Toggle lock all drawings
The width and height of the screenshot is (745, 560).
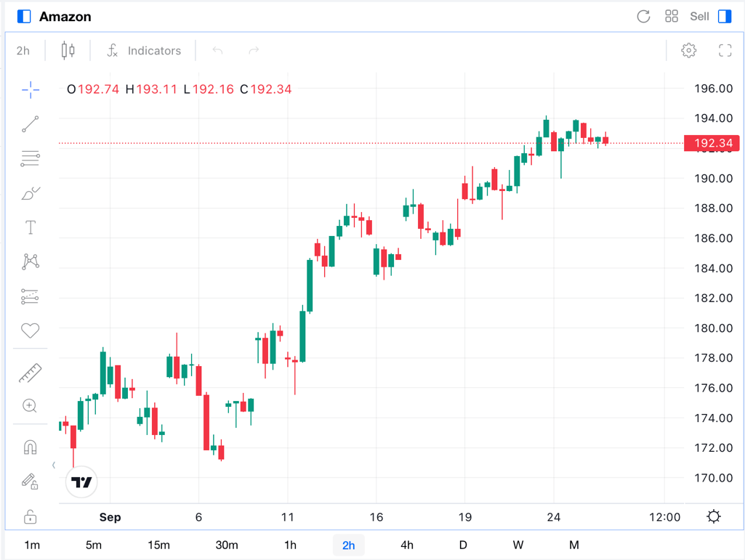click(x=30, y=517)
